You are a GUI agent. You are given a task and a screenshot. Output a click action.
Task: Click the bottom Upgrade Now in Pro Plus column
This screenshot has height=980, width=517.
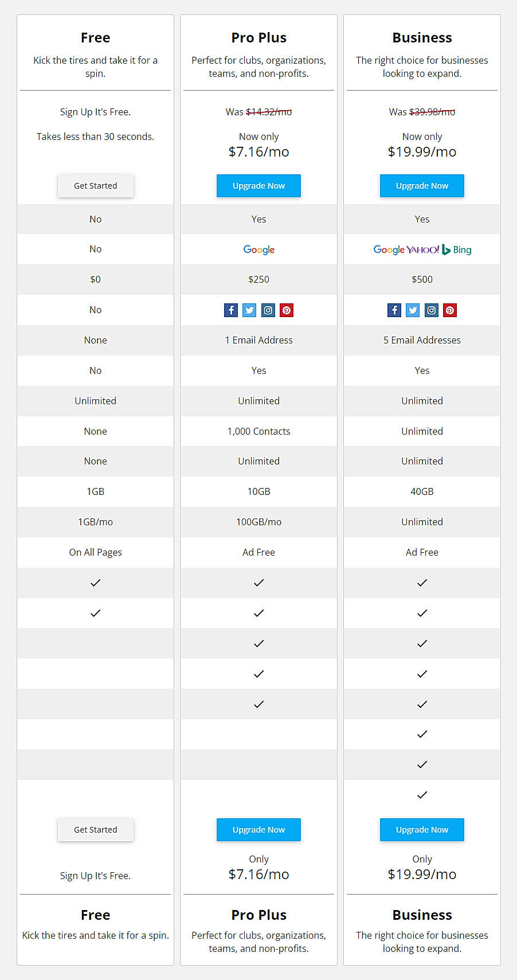pos(258,830)
